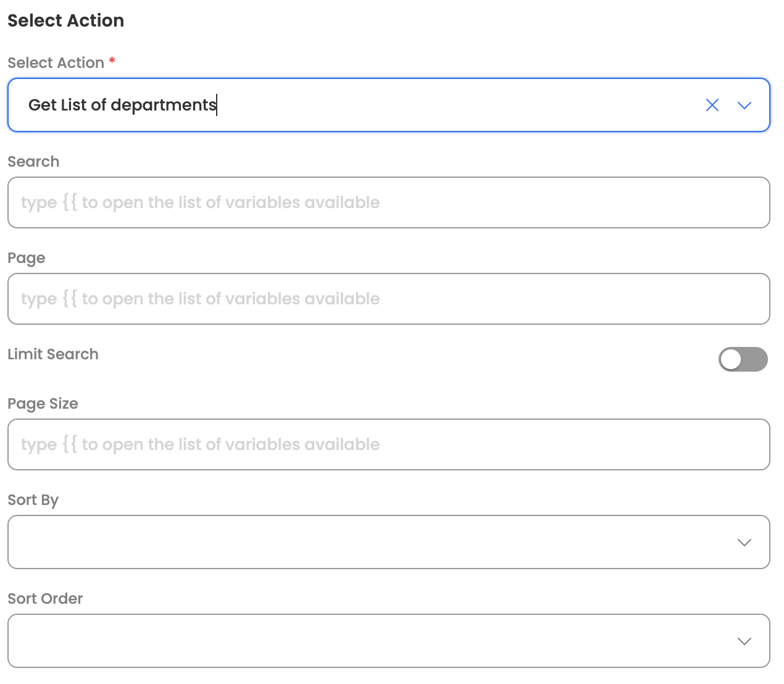The image size is (784, 684).
Task: Click the "Page" field label
Action: tap(27, 258)
